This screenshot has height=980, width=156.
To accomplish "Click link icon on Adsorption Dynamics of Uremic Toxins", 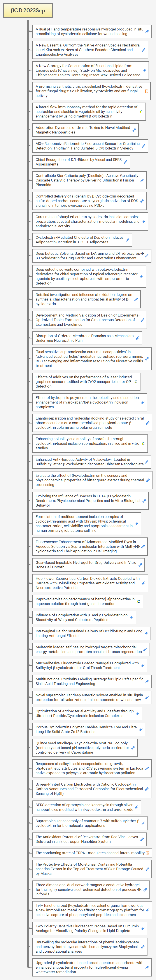I will tap(134, 130).
